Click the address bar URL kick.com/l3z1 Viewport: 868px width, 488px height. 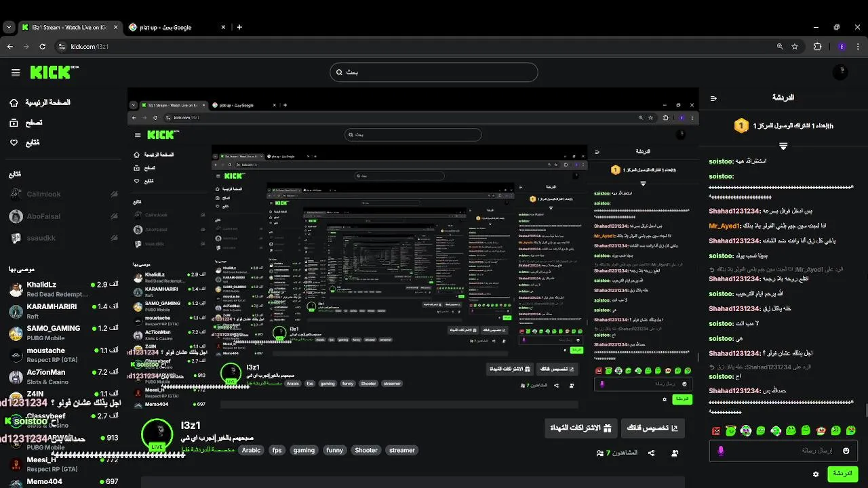click(90, 46)
